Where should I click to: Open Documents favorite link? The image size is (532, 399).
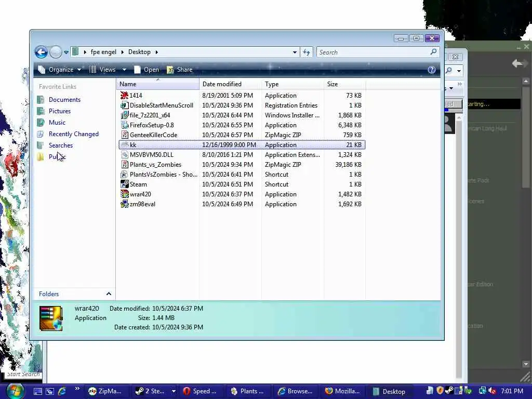coord(64,100)
